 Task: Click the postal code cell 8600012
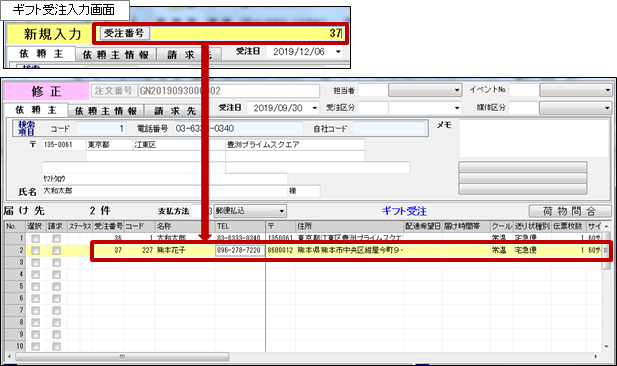[x=281, y=250]
